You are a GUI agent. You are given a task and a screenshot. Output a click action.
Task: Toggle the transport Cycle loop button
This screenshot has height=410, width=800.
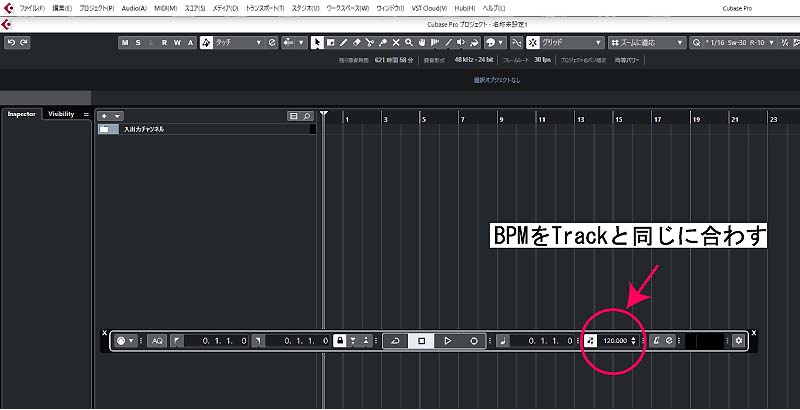(x=395, y=341)
